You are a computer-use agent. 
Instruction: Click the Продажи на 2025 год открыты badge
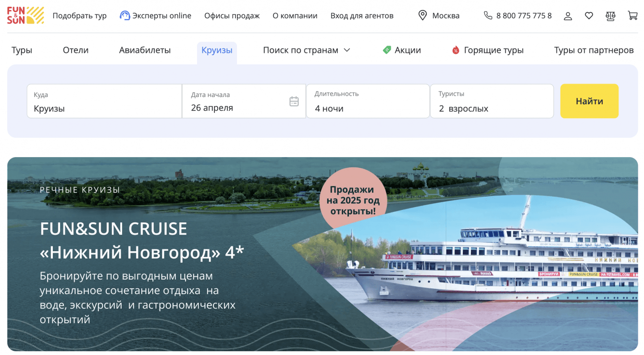[353, 200]
